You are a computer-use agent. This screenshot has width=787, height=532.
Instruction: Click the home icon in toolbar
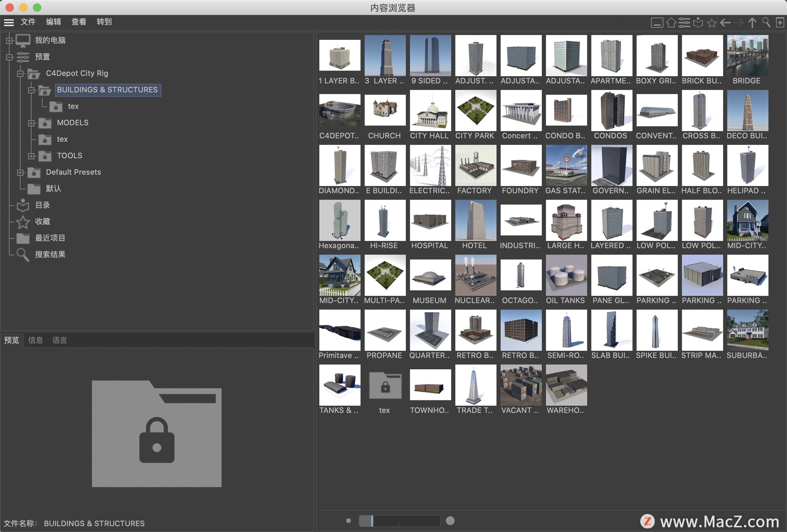click(x=671, y=23)
